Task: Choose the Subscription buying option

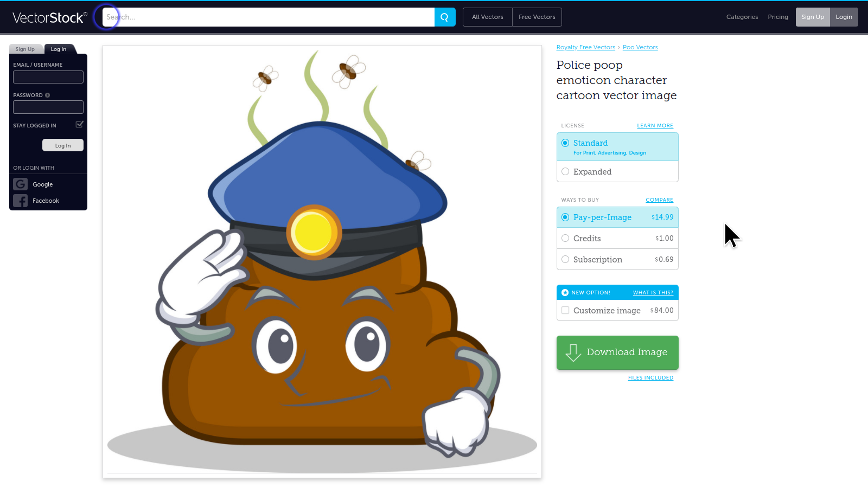Action: click(x=617, y=260)
